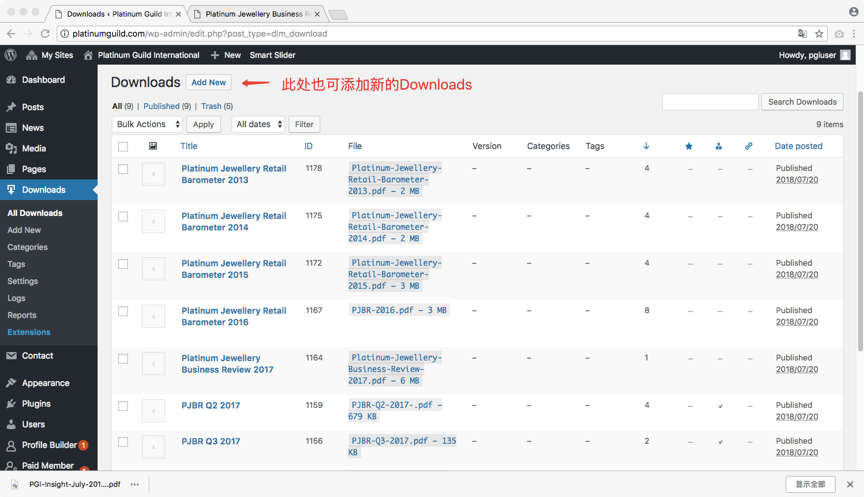
Task: Click the translate page icon in address bar
Action: click(x=802, y=33)
